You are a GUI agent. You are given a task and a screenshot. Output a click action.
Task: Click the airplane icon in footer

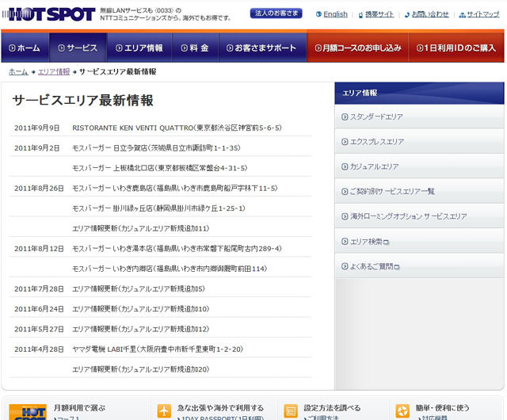(x=164, y=410)
